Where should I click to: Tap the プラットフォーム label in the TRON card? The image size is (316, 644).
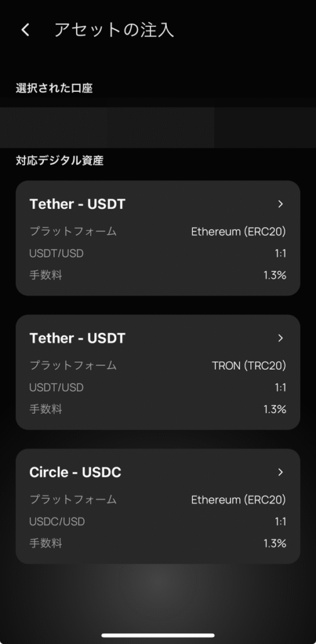coord(73,365)
